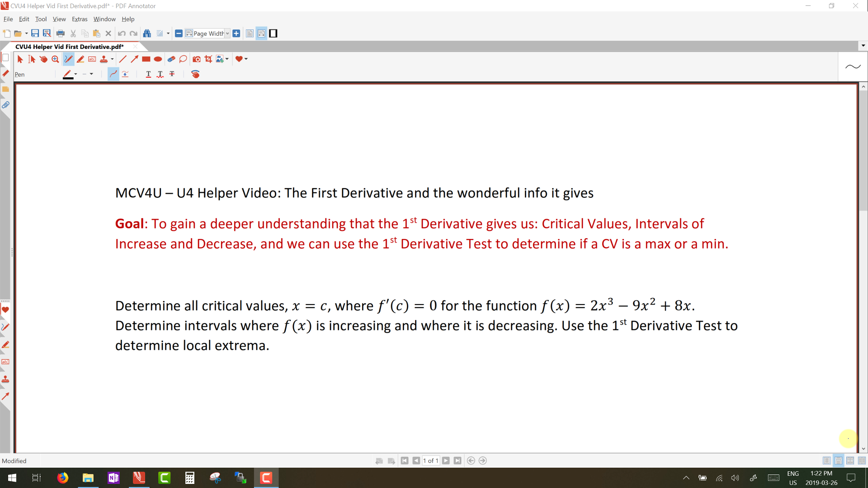Toggle fit page width view button
The height and width of the screenshot is (488, 868).
coord(261,33)
